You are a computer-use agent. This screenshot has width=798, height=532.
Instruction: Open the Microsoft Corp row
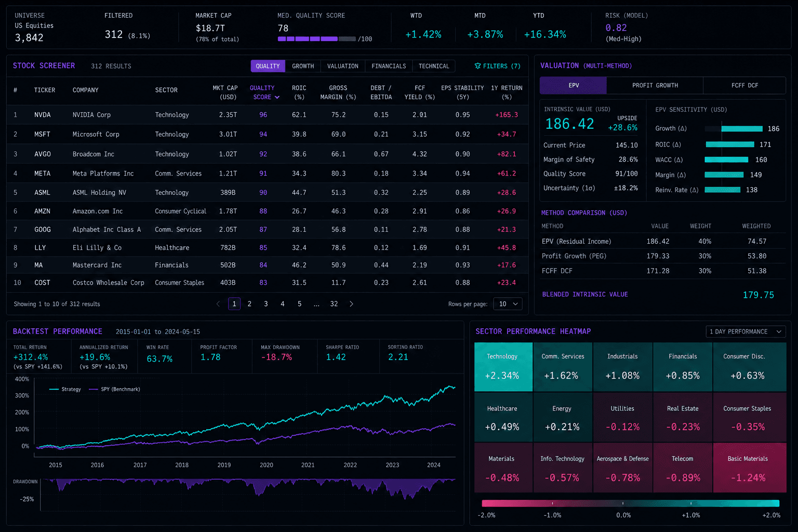click(268, 135)
